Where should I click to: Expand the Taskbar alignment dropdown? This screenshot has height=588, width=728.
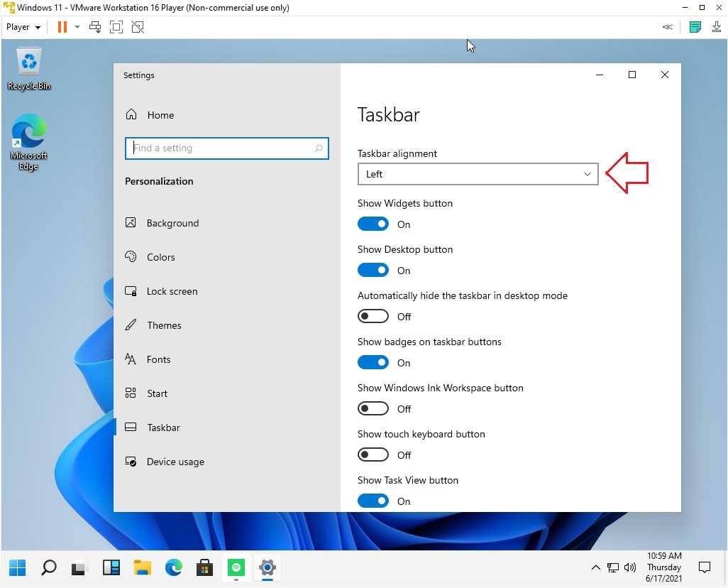pos(478,174)
